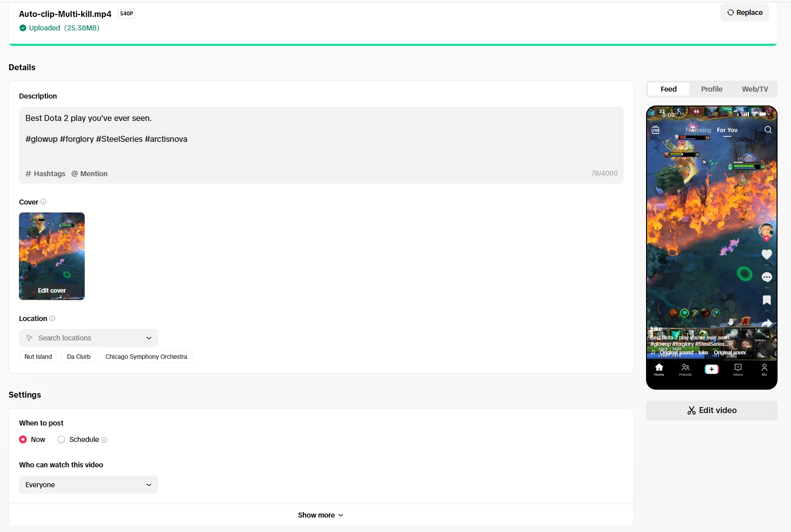Open the Schedule info tooltip icon
Image resolution: width=791 pixels, height=532 pixels.
click(x=104, y=440)
